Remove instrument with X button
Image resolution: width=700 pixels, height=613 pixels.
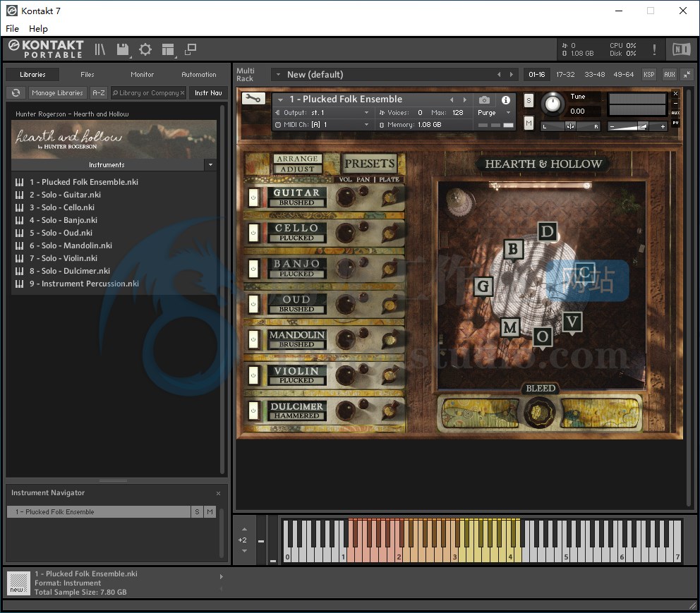(x=675, y=94)
